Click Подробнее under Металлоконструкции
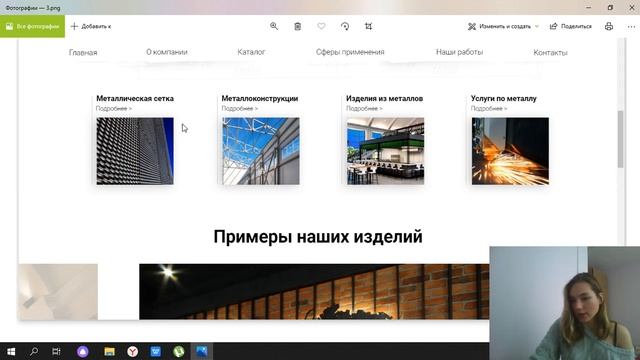The width and height of the screenshot is (640, 360). [x=240, y=108]
